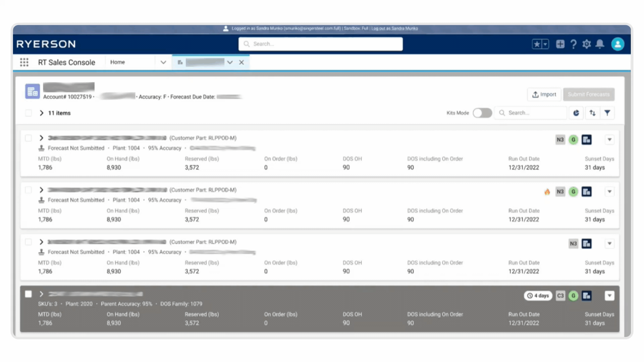
Task: Click the Submit Forecasts button
Action: click(x=589, y=95)
